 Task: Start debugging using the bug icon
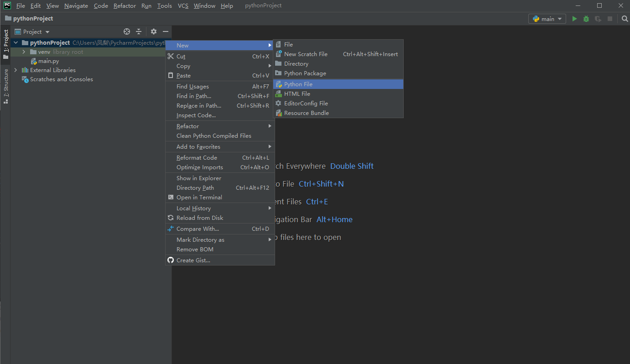tap(586, 19)
